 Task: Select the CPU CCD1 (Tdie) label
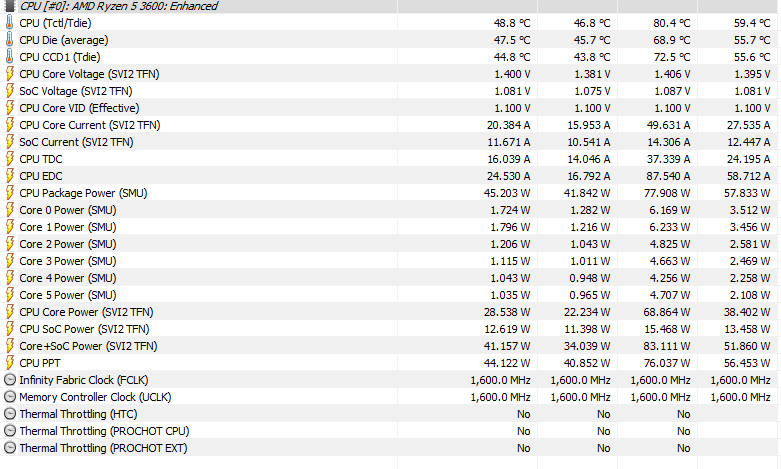tap(60, 57)
